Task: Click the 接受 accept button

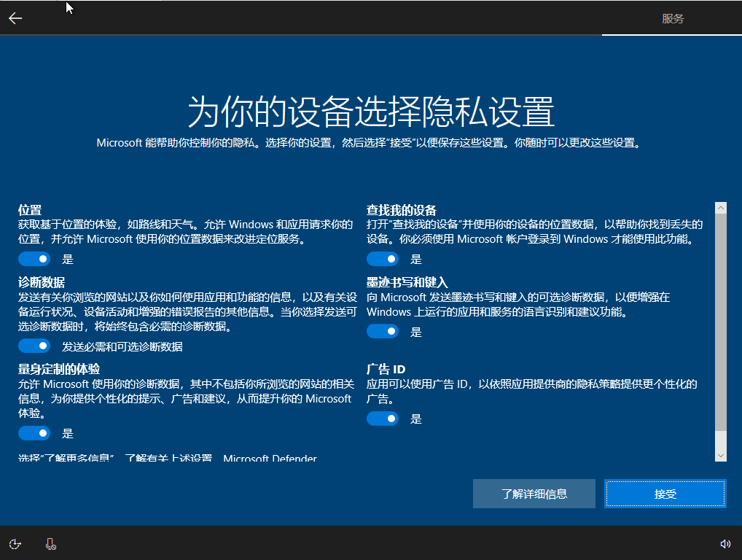Action: [x=665, y=494]
